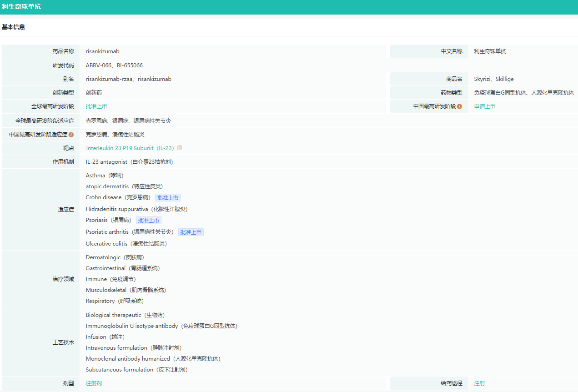The width and height of the screenshot is (578, 392).
Task: Click the atopic dermatitis indication
Action: click(124, 186)
